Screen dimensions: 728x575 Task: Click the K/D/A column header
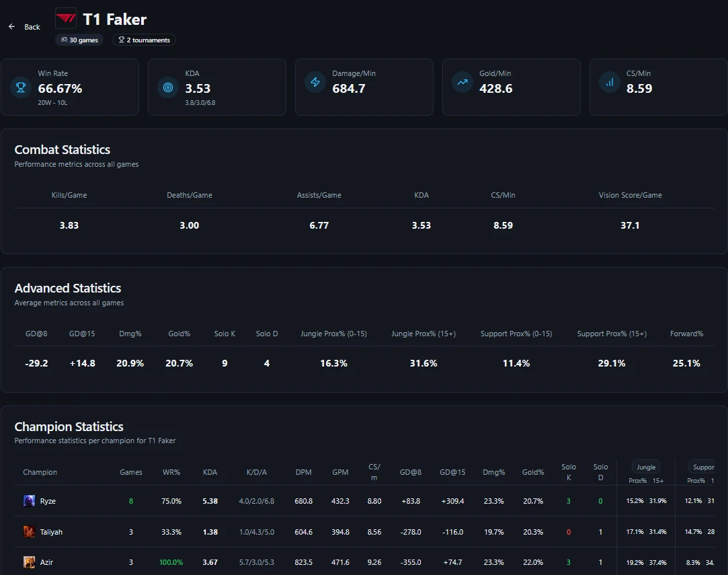click(257, 472)
